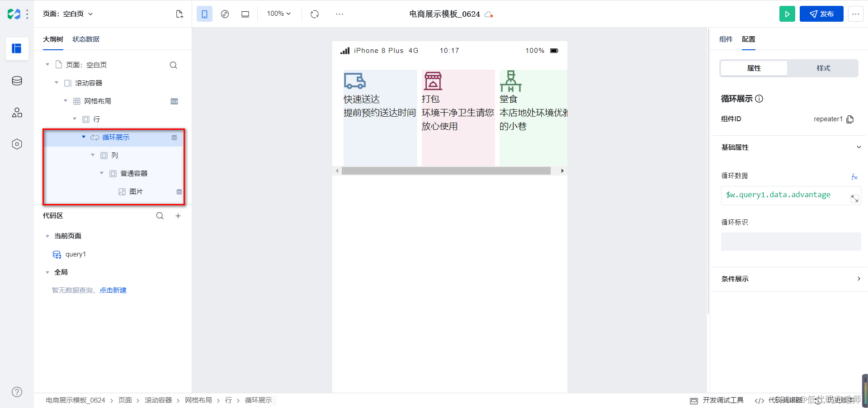
Task: Click data binding icon on 循环展示 row
Action: point(174,138)
